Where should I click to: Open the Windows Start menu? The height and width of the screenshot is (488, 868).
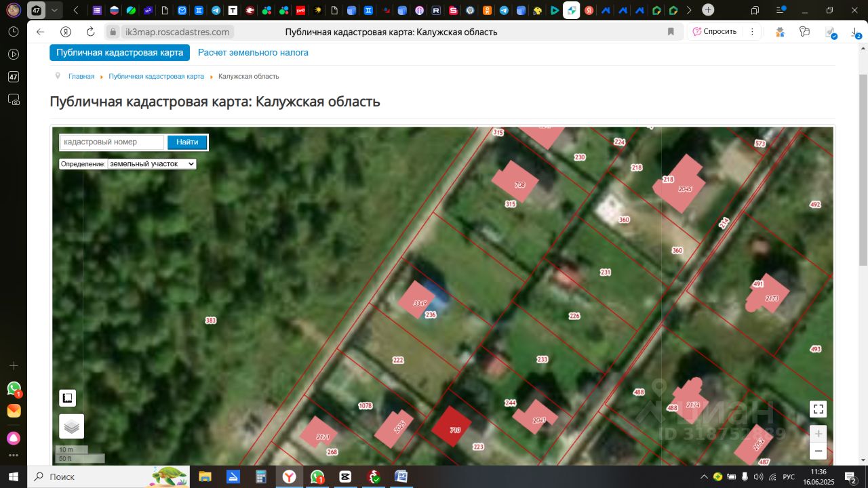[x=14, y=476]
